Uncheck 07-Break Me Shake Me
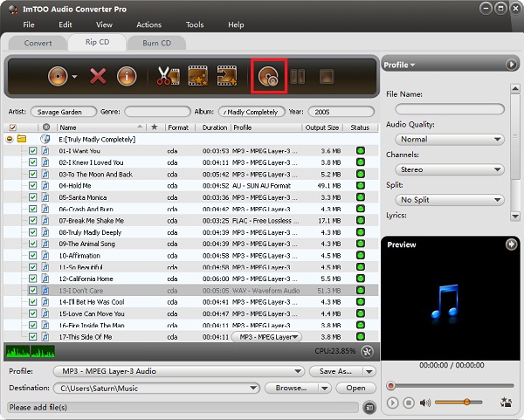 click(x=32, y=221)
